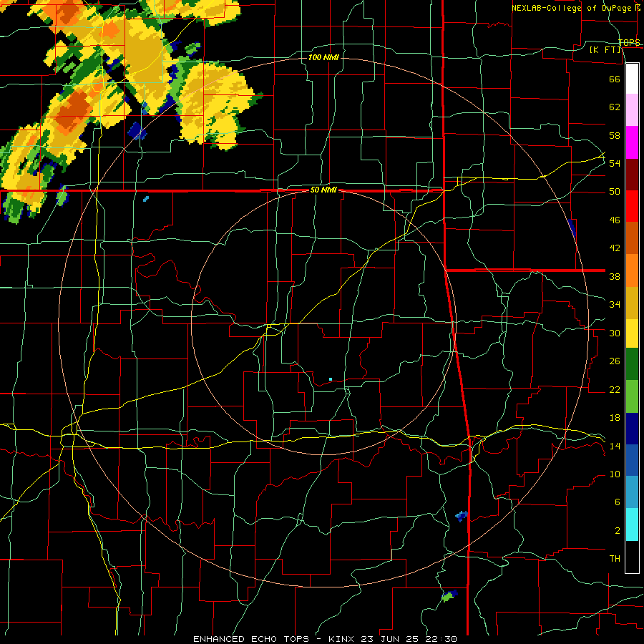Select the light green legend swatch
Image resolution: width=644 pixels, height=644 pixels.
[632, 396]
